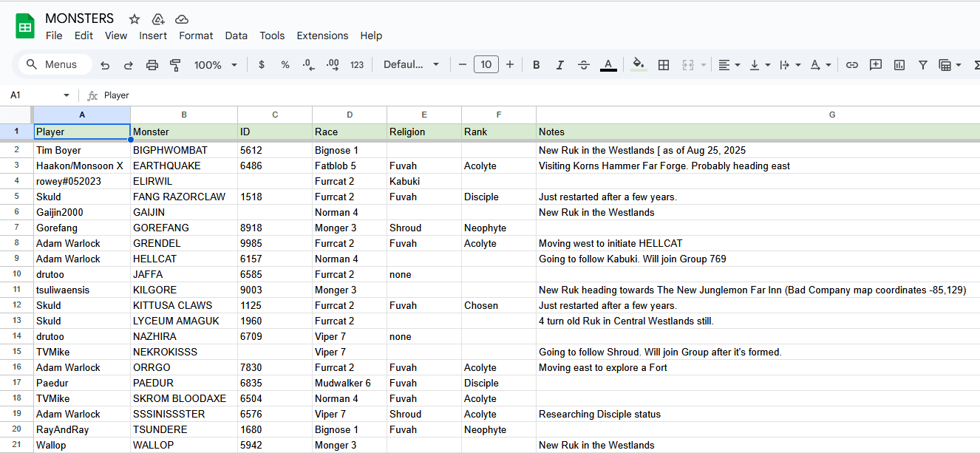Toggle italic formatting

tap(560, 65)
